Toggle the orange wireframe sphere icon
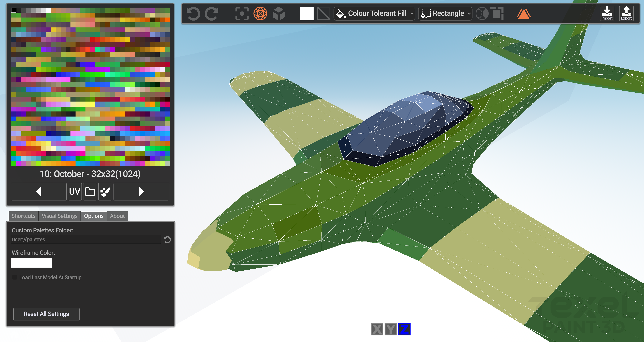Viewport: 644px width, 342px height. click(260, 13)
